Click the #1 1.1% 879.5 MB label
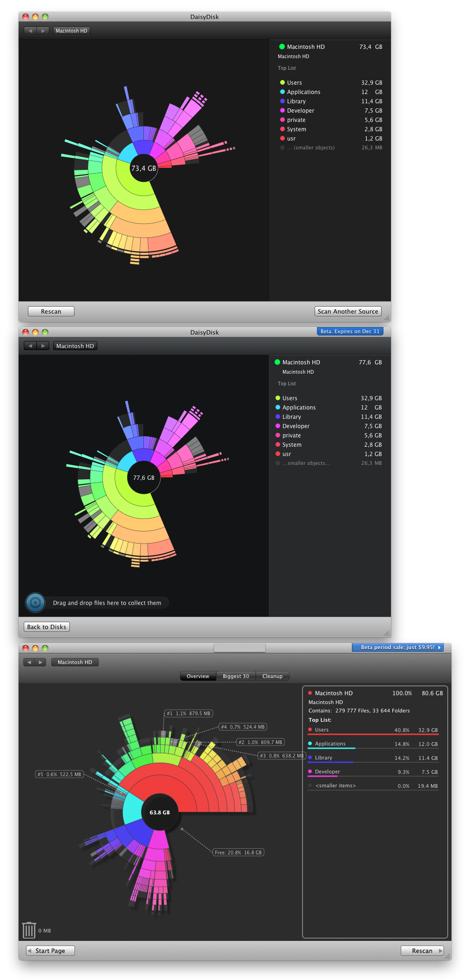Image resolution: width=464 pixels, height=980 pixels. click(188, 713)
